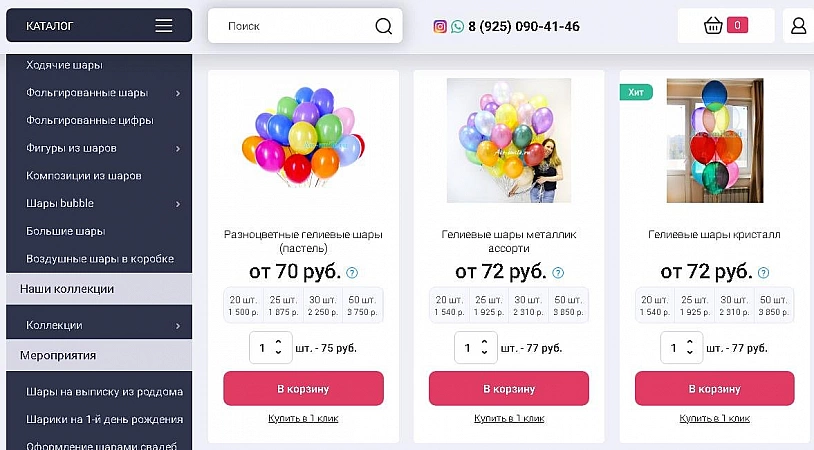Image resolution: width=814 pixels, height=450 pixels.
Task: Add pastel balloons to cart
Action: click(x=303, y=388)
